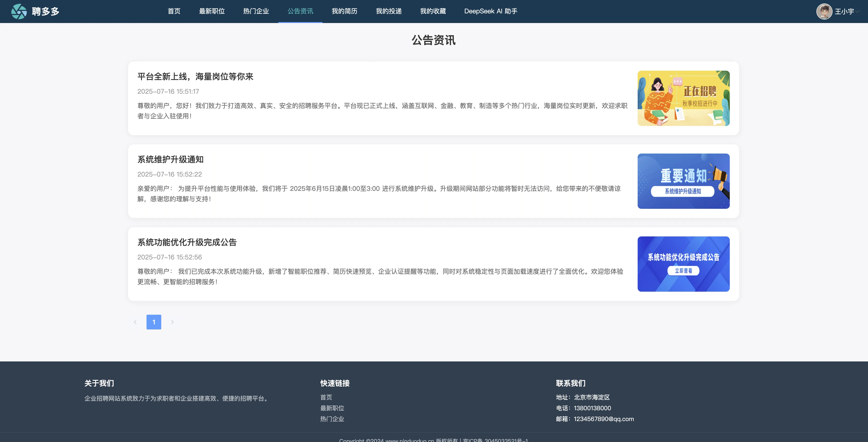The width and height of the screenshot is (868, 442).
Task: Select page 1 in pagination
Action: pos(154,322)
